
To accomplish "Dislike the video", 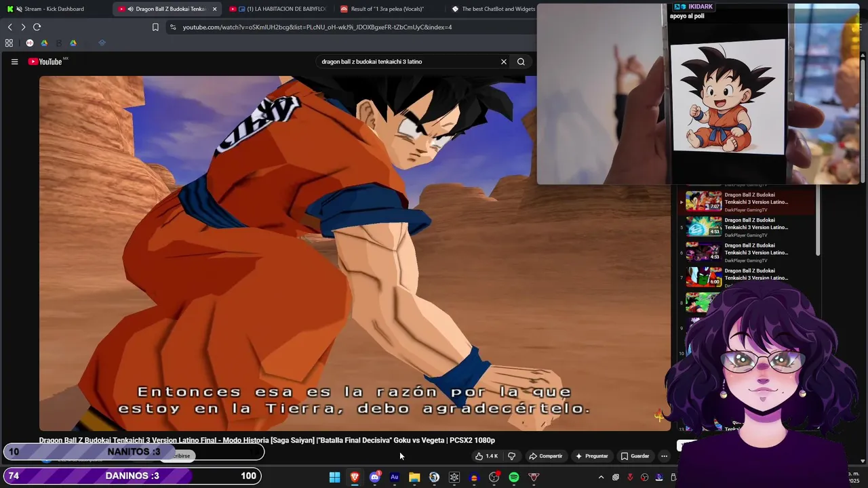I will pyautogui.click(x=512, y=456).
